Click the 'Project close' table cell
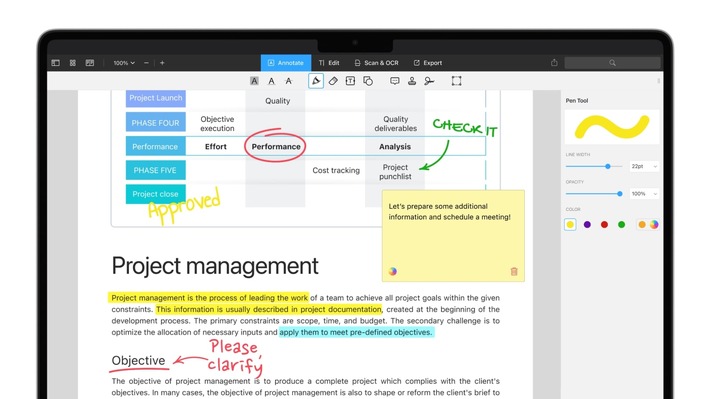This screenshot has height=399, width=710. 156,194
